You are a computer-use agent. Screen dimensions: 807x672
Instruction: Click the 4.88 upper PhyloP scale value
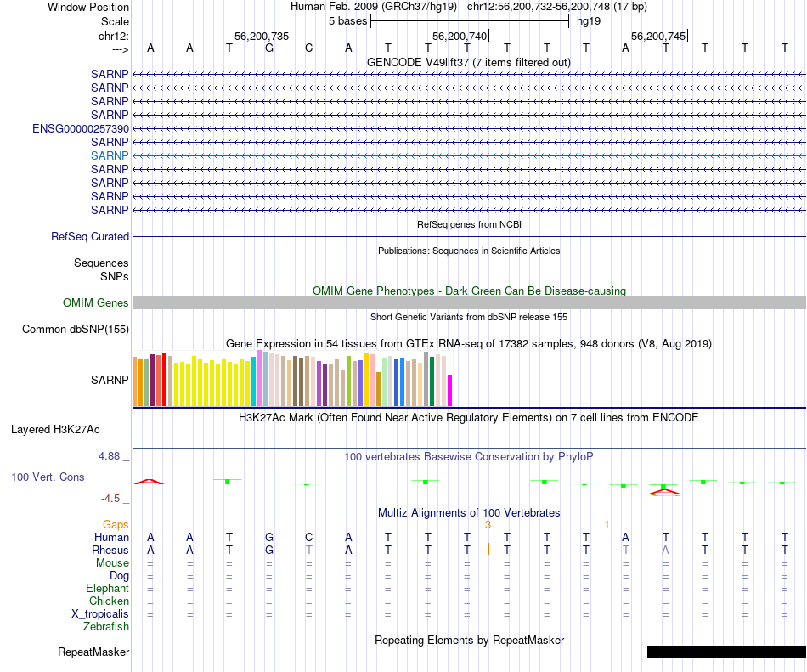coord(109,456)
